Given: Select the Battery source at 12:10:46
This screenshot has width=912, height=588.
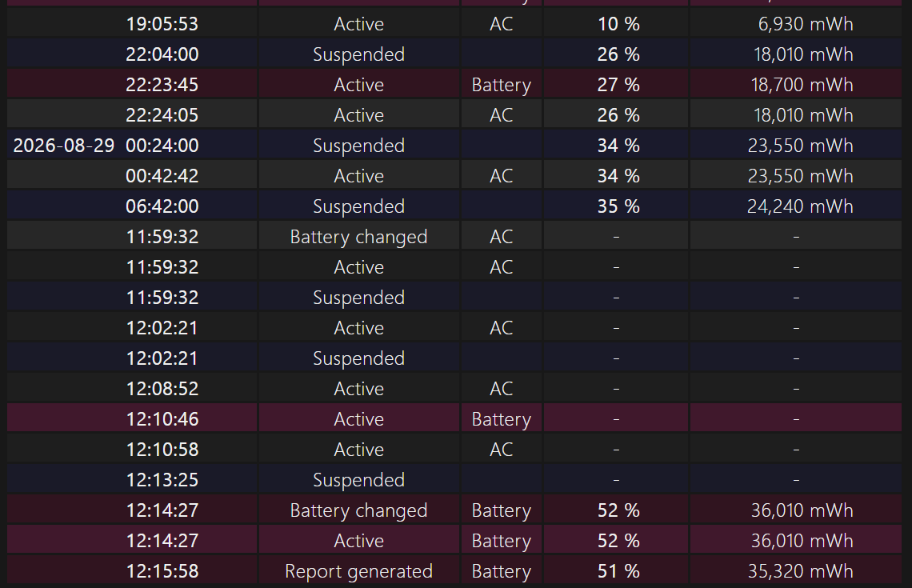Looking at the screenshot, I should pos(502,419).
